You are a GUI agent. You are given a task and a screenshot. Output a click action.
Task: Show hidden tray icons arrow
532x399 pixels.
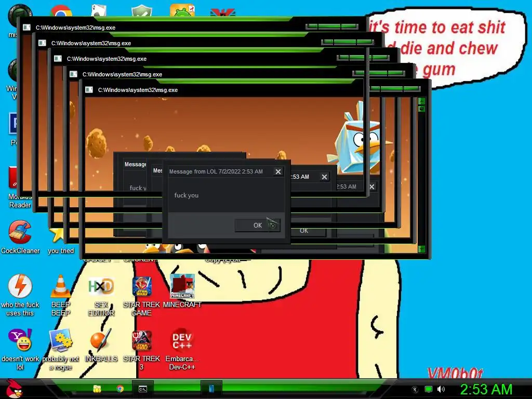coord(415,390)
